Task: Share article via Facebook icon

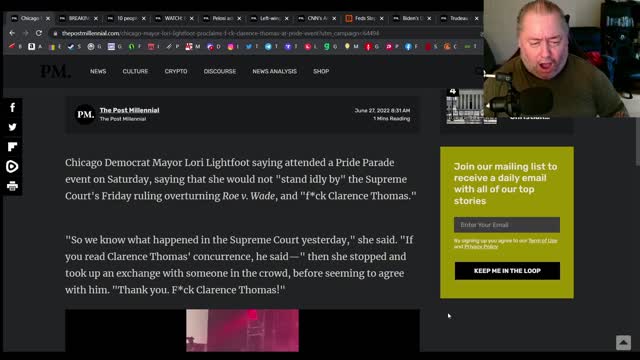Action: tap(13, 107)
